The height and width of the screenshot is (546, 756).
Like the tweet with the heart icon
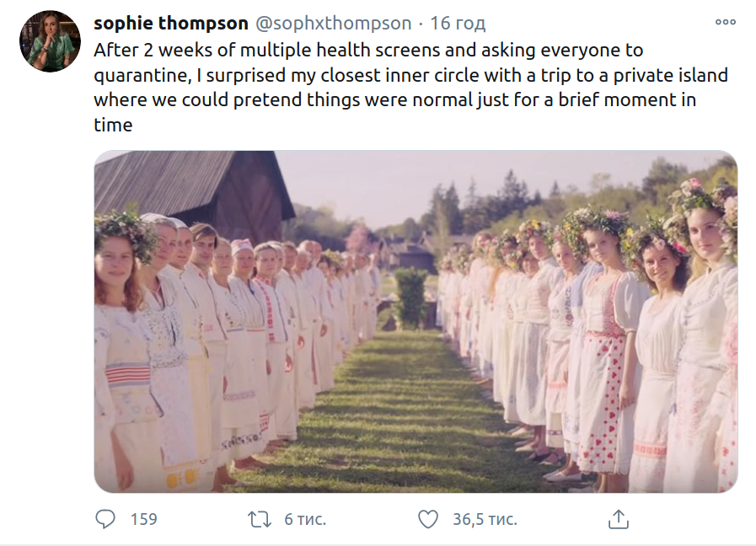tap(428, 518)
